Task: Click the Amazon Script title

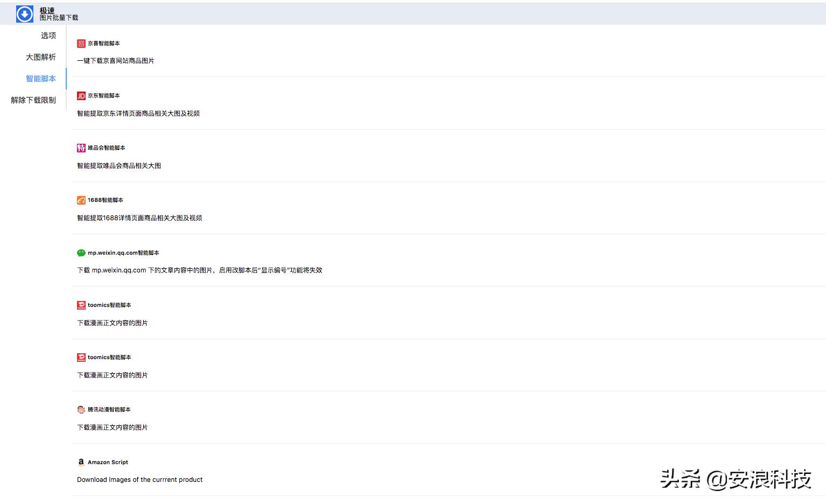Action: [x=108, y=463]
